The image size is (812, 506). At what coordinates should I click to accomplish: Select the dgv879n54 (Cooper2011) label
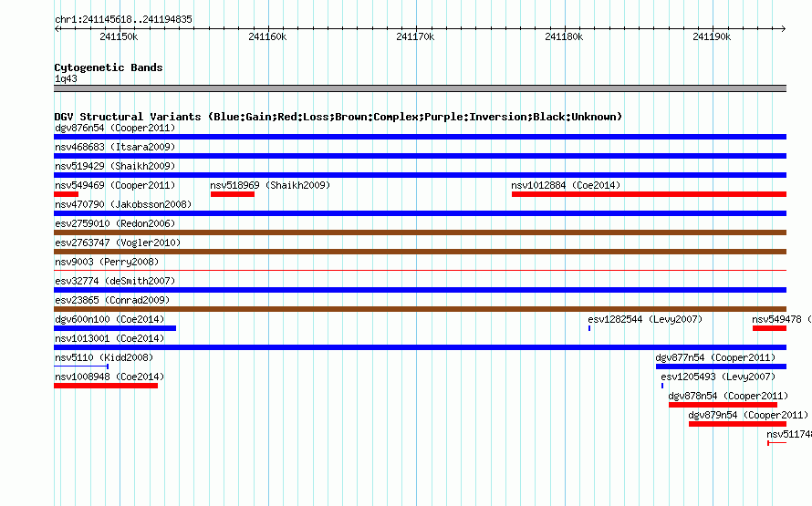(x=748, y=415)
